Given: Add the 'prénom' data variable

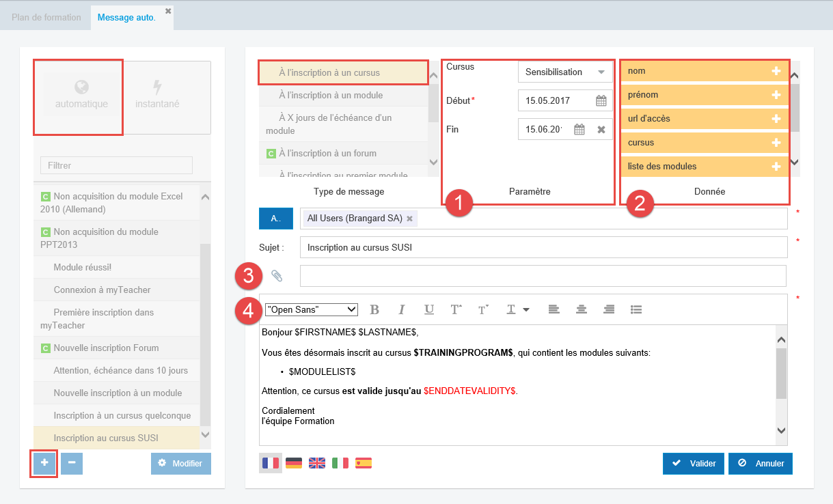Looking at the screenshot, I should [776, 95].
